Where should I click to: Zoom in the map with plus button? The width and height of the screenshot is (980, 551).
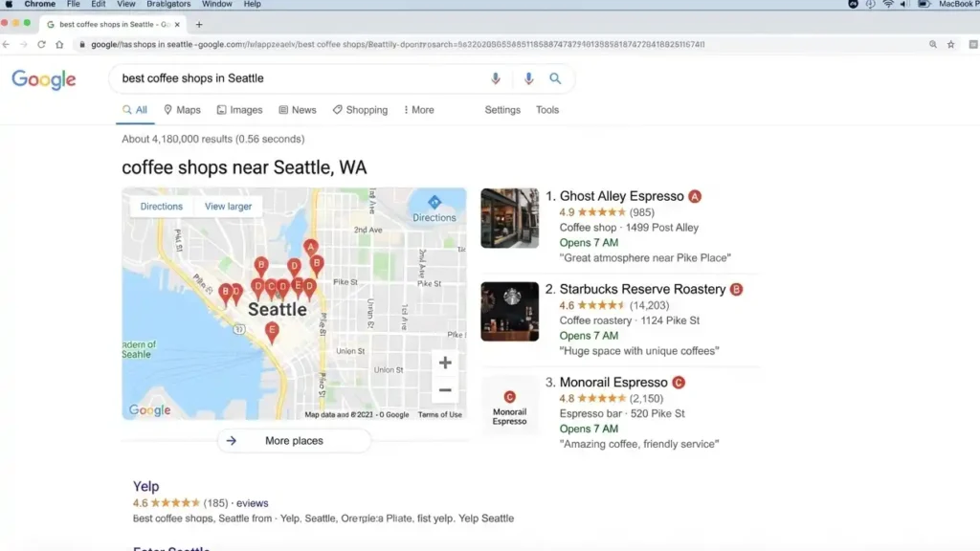click(445, 363)
